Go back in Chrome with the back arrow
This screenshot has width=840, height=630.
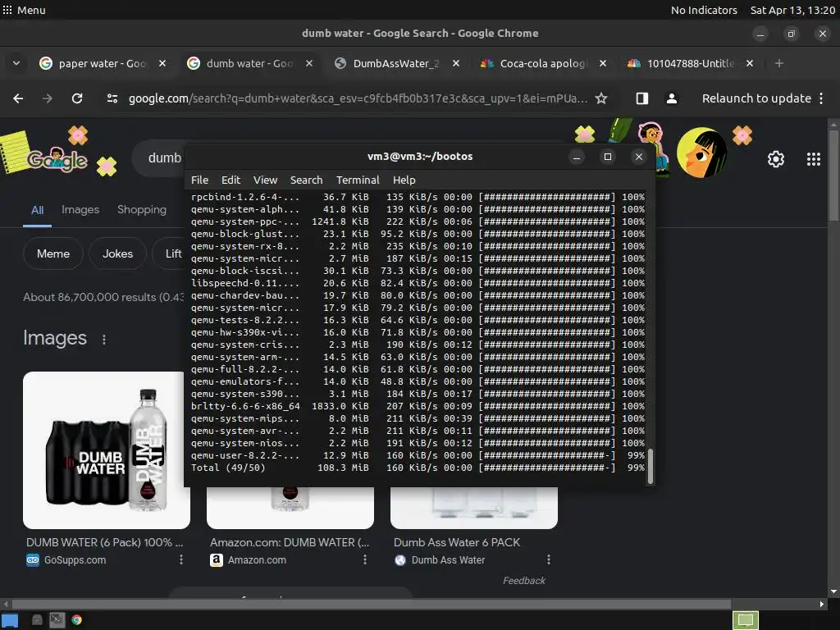pos(18,98)
